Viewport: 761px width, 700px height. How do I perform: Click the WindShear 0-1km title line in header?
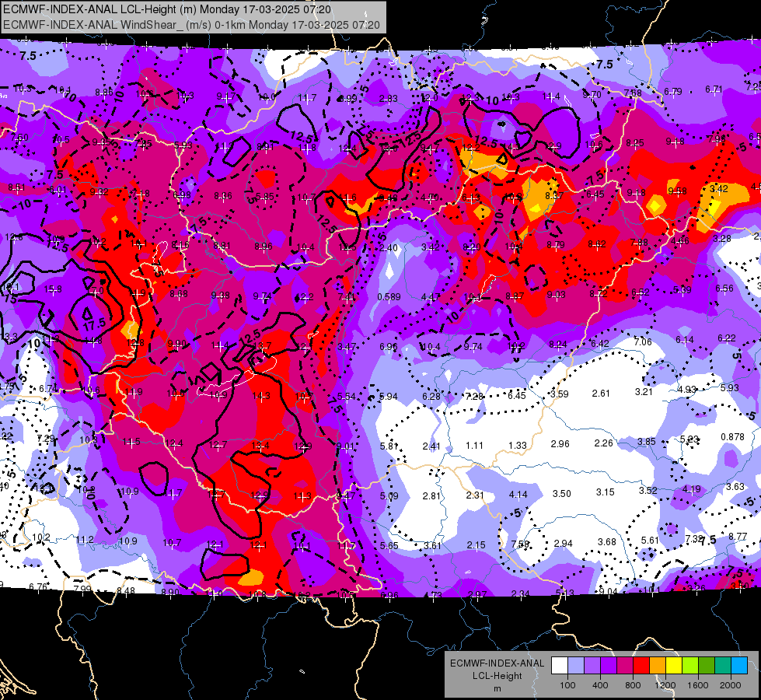pos(191,25)
